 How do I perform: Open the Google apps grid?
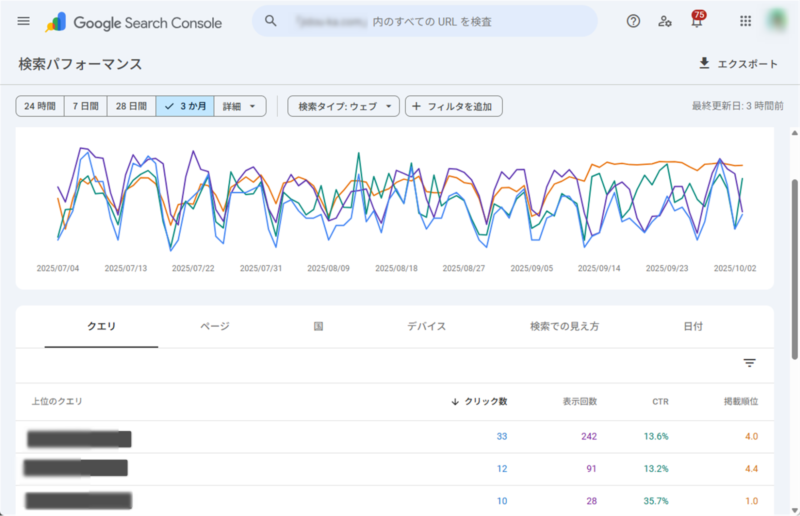coord(745,21)
